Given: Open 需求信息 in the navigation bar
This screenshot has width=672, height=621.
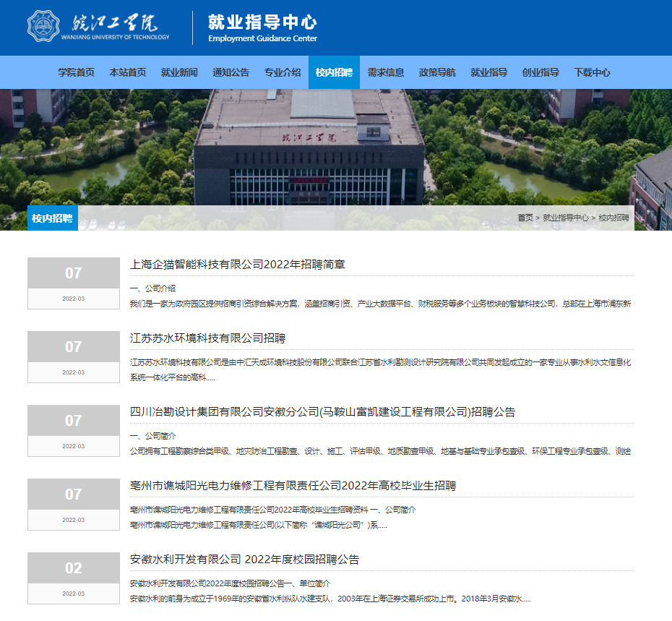Looking at the screenshot, I should point(386,72).
